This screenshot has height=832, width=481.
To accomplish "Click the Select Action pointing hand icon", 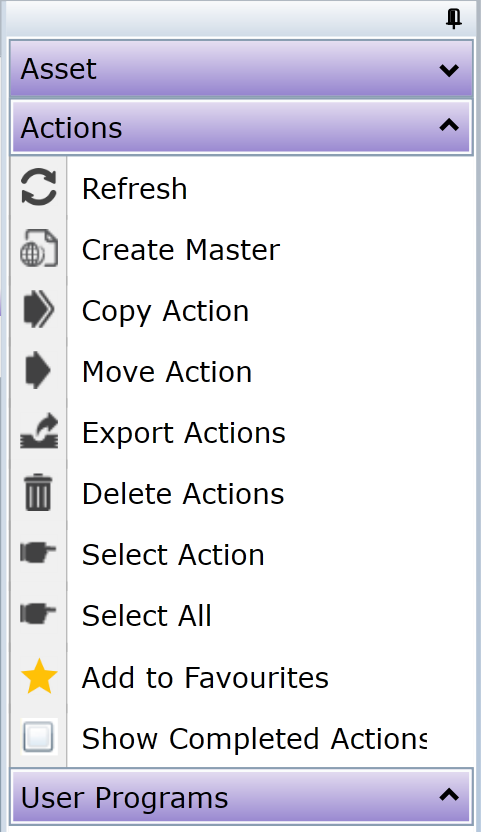I will click(38, 552).
